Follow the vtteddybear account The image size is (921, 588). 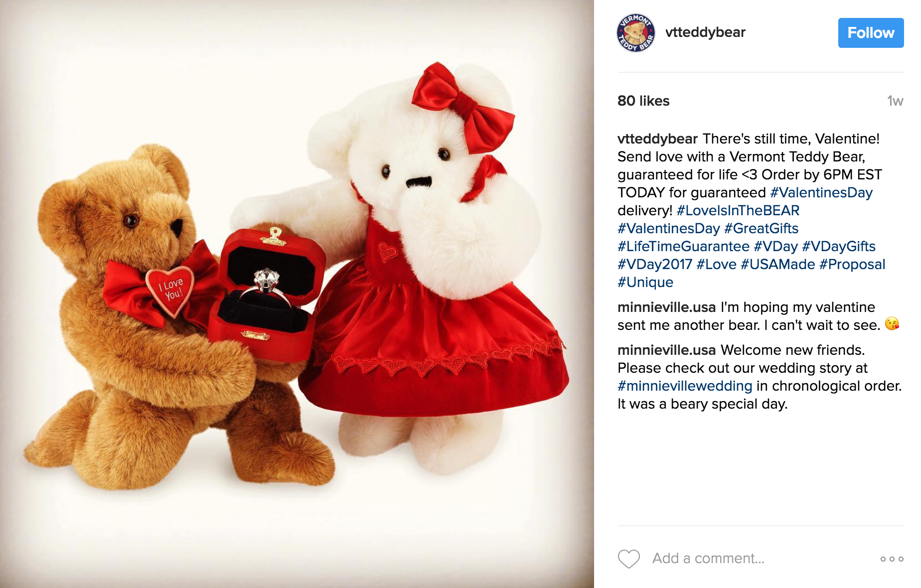[x=871, y=33]
